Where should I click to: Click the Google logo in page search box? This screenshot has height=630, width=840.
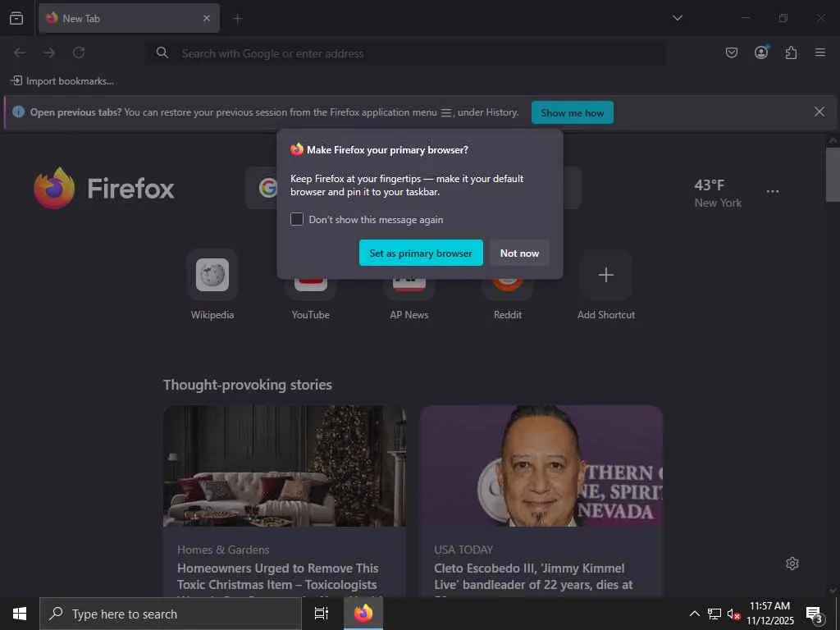(x=267, y=188)
